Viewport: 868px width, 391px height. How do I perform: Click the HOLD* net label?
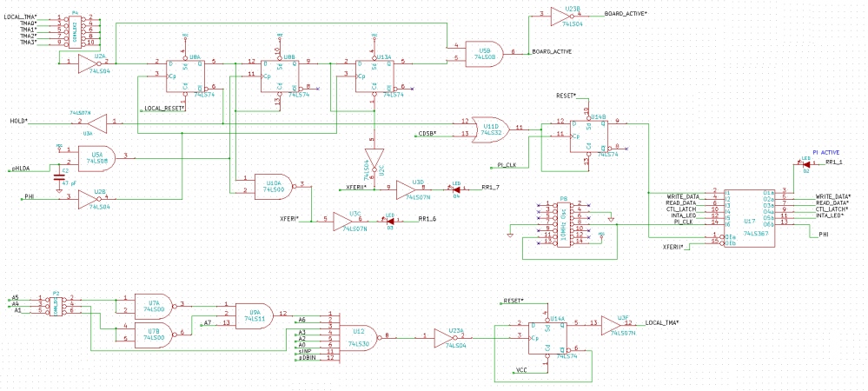tap(19, 121)
